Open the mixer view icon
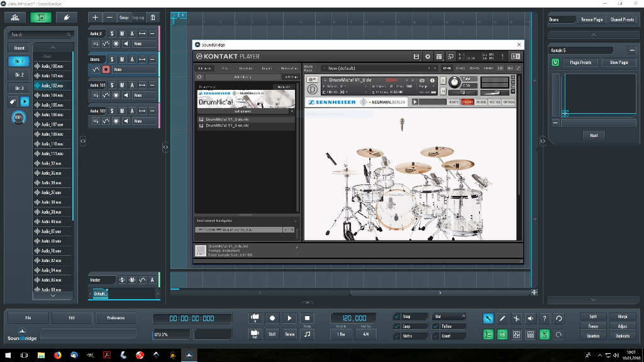Viewport: 644px width, 362px height. point(15,17)
